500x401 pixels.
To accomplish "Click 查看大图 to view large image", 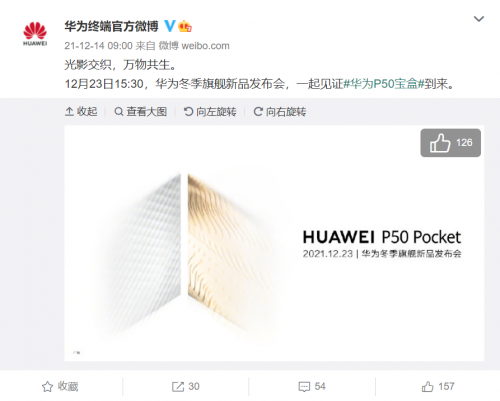I will pyautogui.click(x=140, y=111).
